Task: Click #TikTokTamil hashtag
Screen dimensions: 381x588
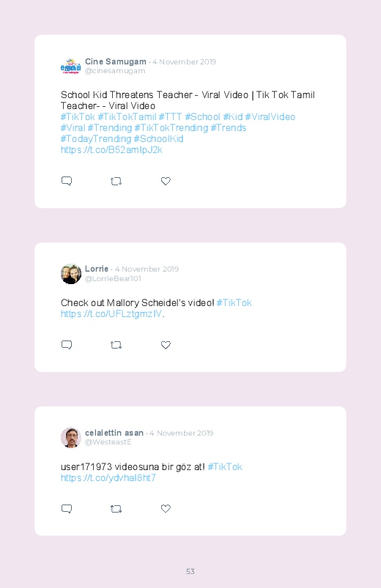Action: 127,117
